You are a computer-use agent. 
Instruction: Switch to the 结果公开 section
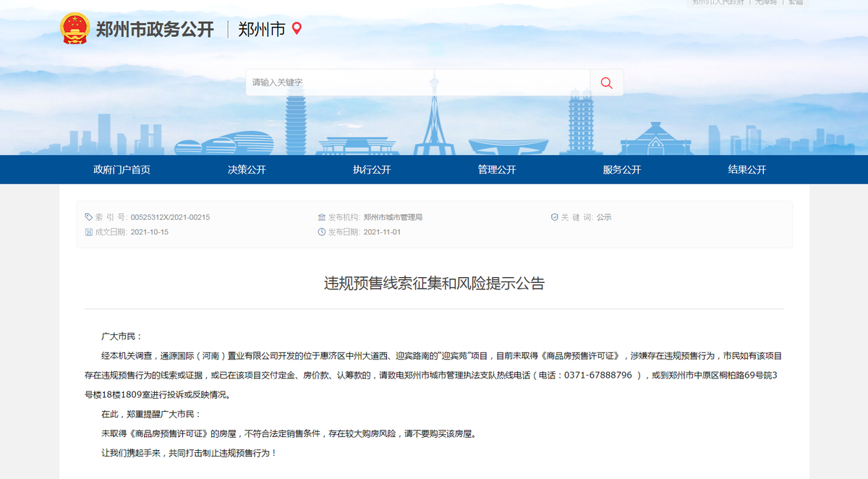[746, 170]
